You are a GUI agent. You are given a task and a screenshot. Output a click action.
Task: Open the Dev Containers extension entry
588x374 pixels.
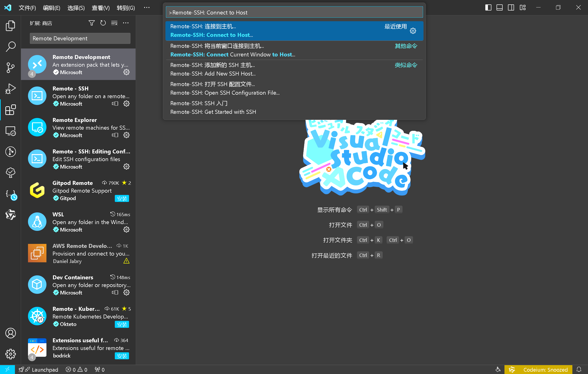[x=78, y=285]
